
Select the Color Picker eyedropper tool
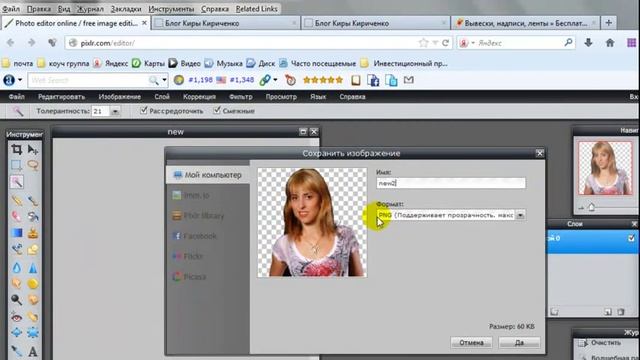pos(16,351)
